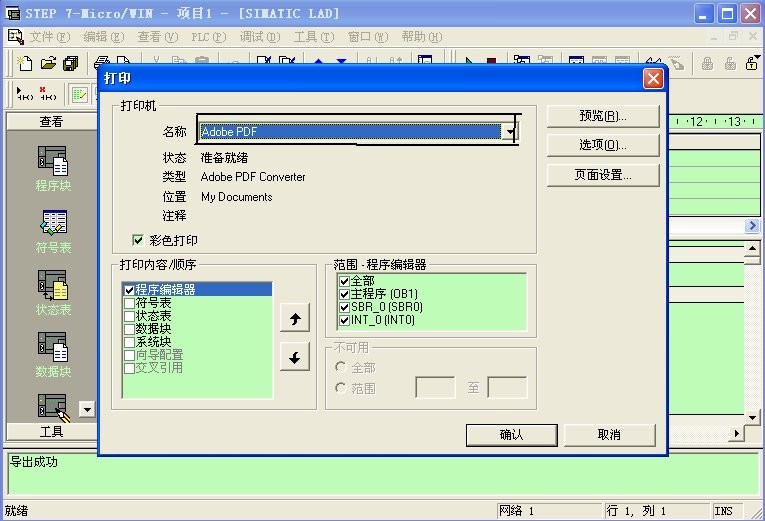Viewport: 765px width, 521px height.
Task: Open the 窗口(W) menu
Action: [x=368, y=37]
